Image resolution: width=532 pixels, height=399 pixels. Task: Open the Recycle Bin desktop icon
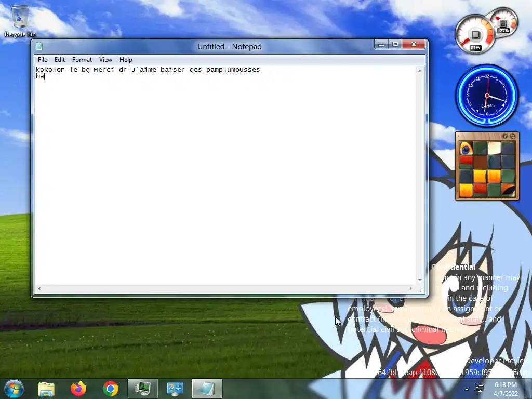pos(20,21)
